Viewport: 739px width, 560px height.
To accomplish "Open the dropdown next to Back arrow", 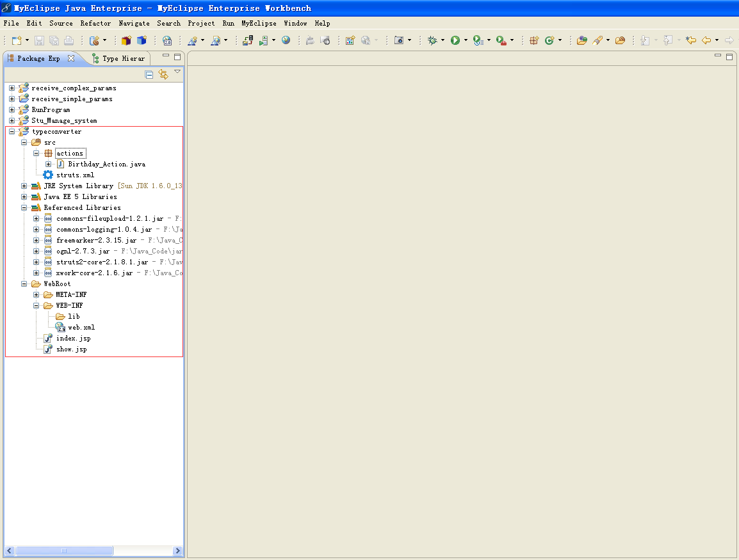I will [717, 40].
